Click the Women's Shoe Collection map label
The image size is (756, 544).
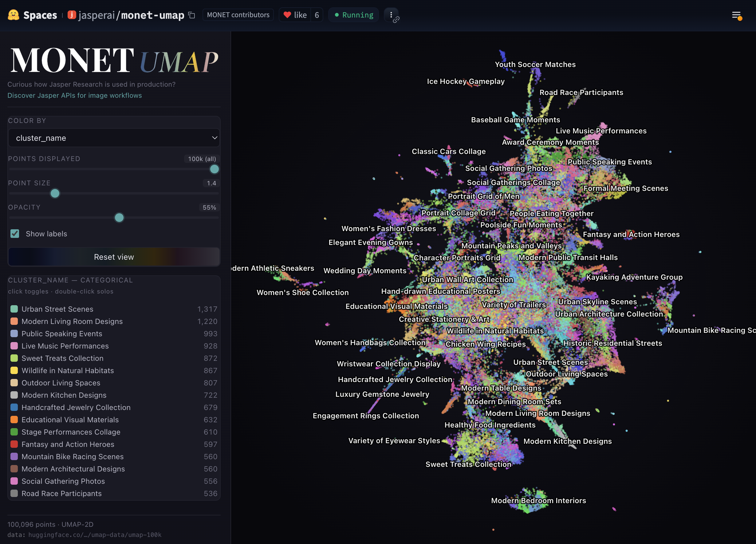point(302,292)
